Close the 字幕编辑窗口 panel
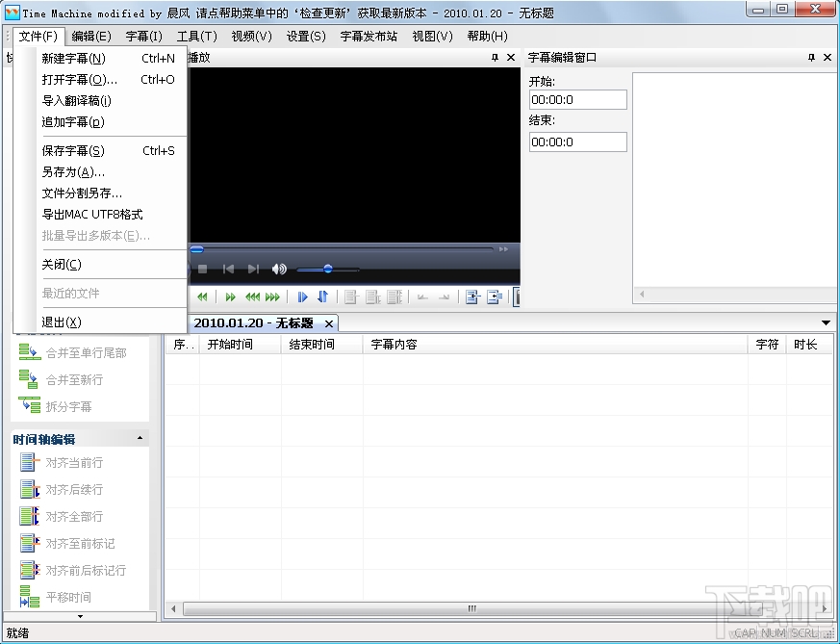This screenshot has height=644, width=840. (827, 58)
